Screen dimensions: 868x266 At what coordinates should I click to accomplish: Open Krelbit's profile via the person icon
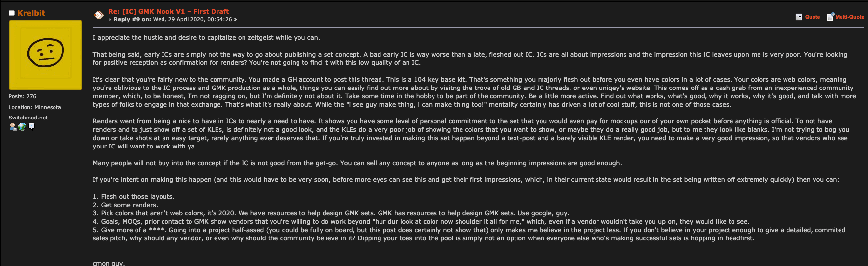click(x=13, y=127)
